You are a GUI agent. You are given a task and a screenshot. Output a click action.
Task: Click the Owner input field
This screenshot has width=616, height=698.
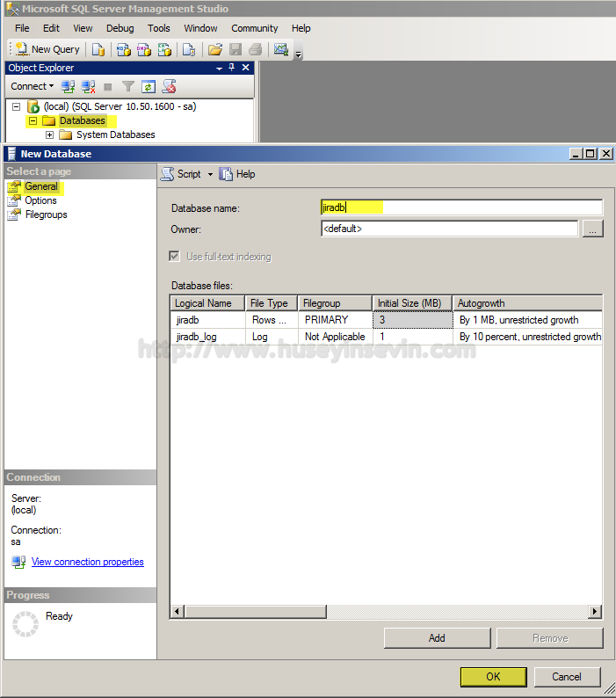click(450, 229)
